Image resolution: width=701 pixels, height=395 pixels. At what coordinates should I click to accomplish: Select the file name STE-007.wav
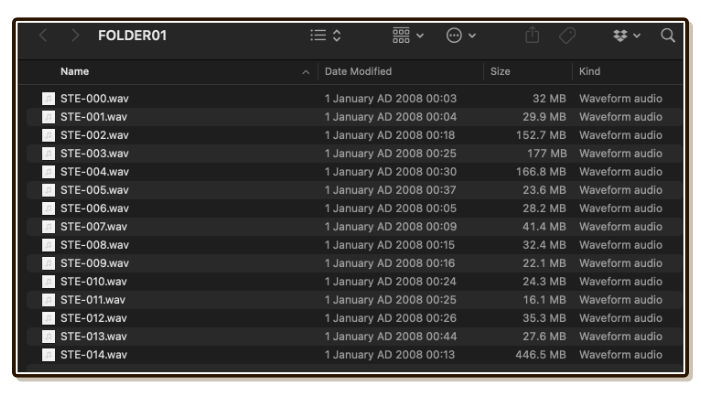point(94,227)
